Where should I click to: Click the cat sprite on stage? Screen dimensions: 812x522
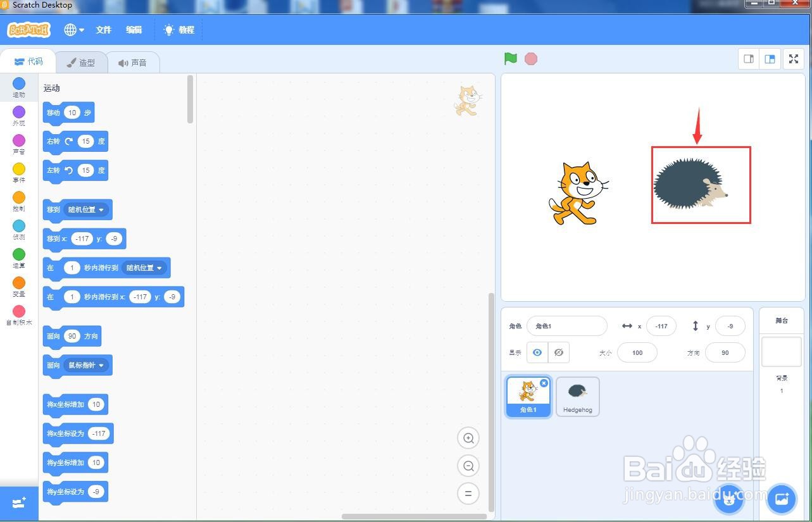click(577, 193)
